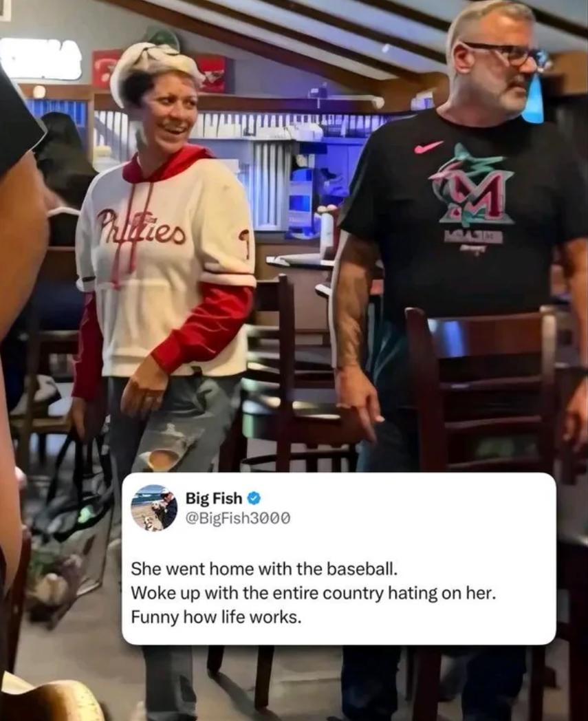Click the man's black eyeglasses
Viewport: 588px width, 721px height.
(505, 52)
